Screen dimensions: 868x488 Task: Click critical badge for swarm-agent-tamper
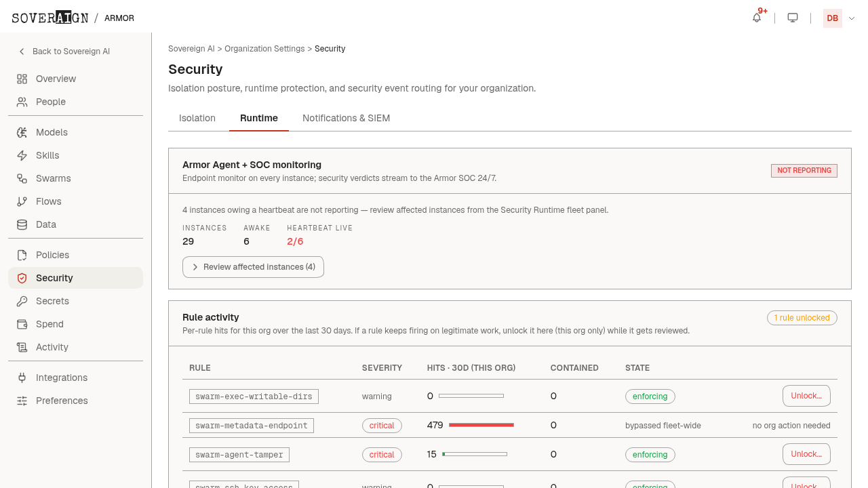tap(382, 455)
